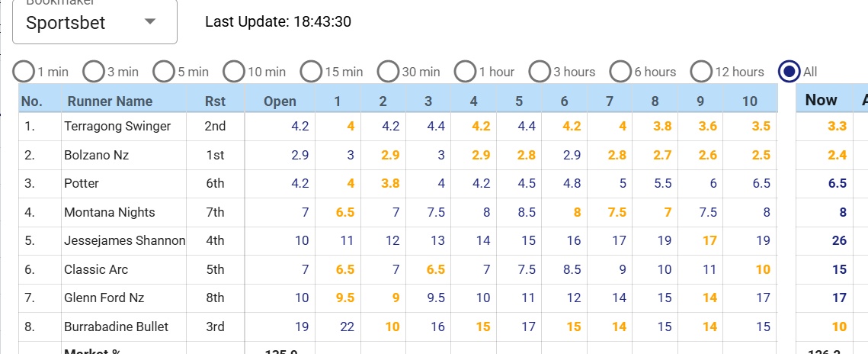
Task: Click runner name Bolzano Nz
Action: click(x=97, y=155)
